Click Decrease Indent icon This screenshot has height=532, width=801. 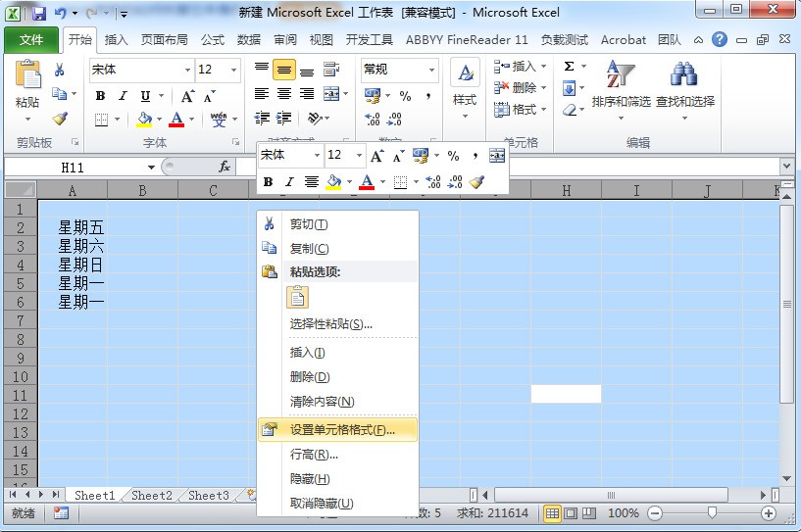pyautogui.click(x=262, y=119)
